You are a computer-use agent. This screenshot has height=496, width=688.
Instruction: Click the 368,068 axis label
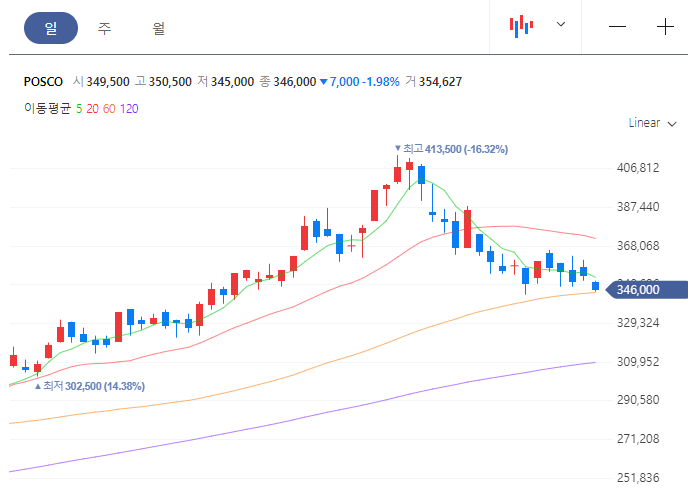638,246
